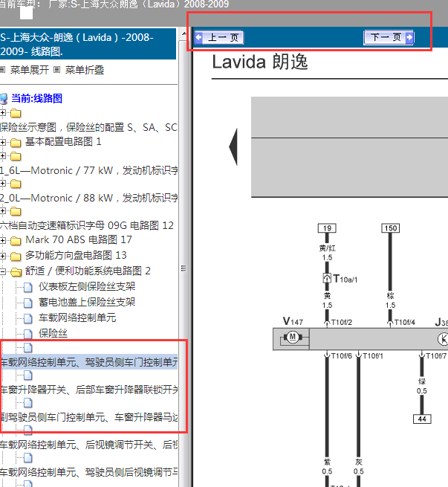448x487 pixels.
Task: Select 车载网络控制单元、驾驶员侧车门控制单元 item
Action: point(88,362)
